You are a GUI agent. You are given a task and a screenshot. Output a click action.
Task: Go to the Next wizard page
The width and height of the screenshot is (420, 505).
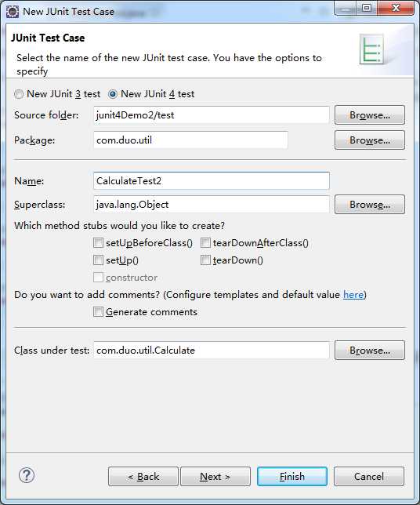[215, 476]
